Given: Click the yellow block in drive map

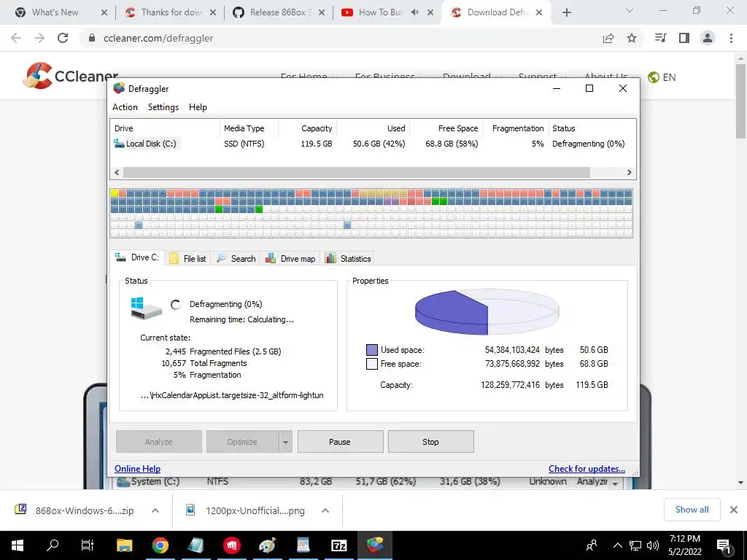Looking at the screenshot, I should point(115,192).
